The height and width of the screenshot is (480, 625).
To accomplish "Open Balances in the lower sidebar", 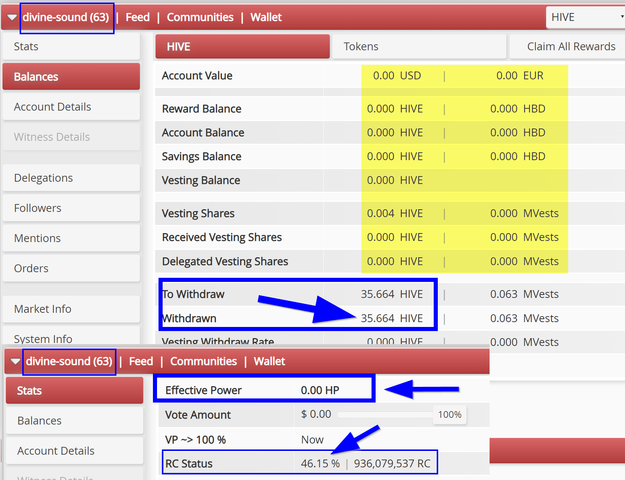I will click(x=75, y=421).
